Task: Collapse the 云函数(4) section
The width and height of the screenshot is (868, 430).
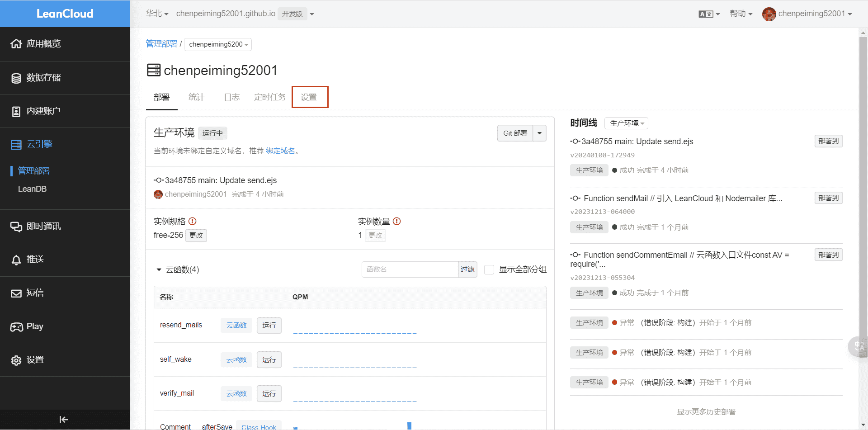Action: [159, 269]
